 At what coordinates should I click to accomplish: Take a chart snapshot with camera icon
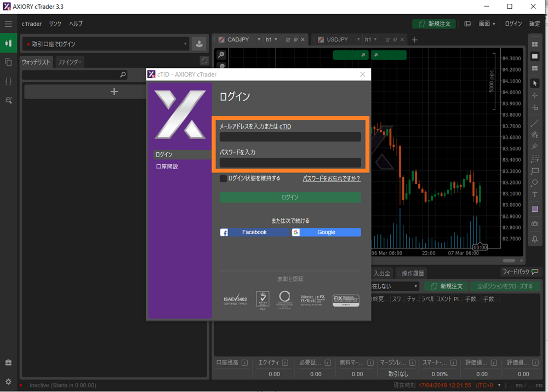(x=535, y=224)
